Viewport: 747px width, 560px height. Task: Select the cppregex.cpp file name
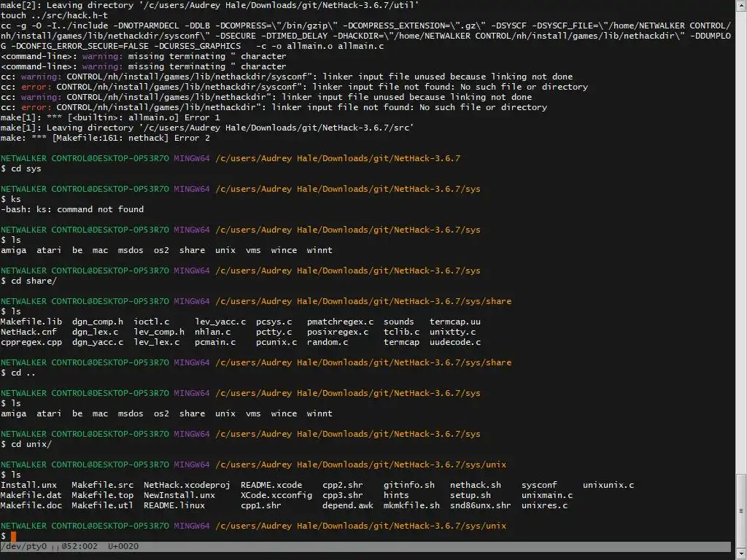(x=31, y=343)
